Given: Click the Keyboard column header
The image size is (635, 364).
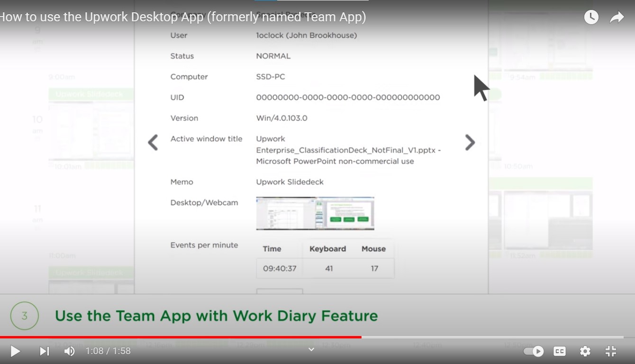Looking at the screenshot, I should (x=327, y=249).
